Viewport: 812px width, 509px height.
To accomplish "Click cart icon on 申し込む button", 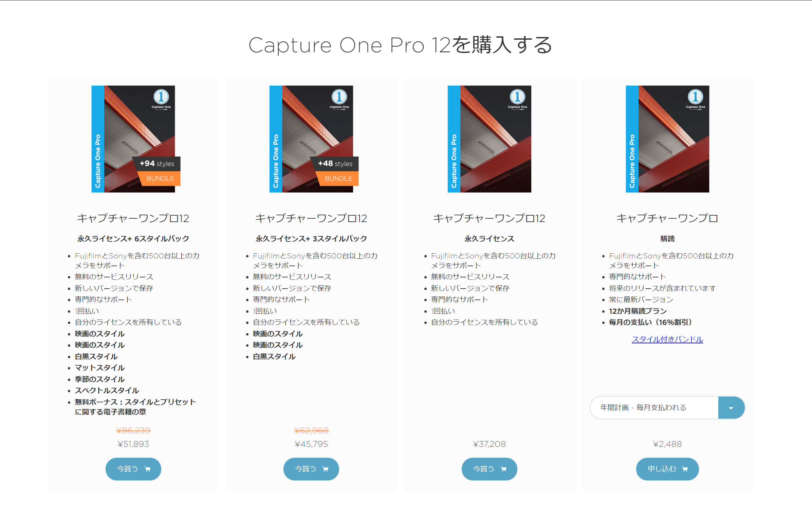I will tap(685, 469).
